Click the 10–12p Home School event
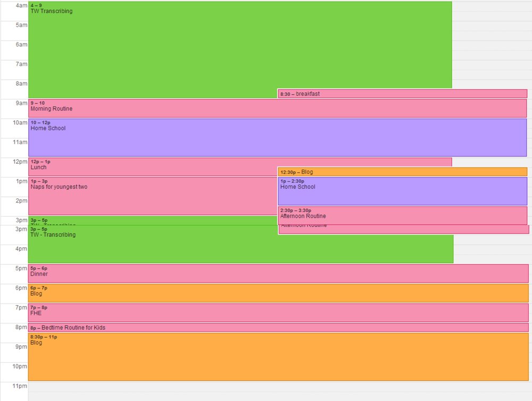The width and height of the screenshot is (532, 401). click(x=277, y=137)
